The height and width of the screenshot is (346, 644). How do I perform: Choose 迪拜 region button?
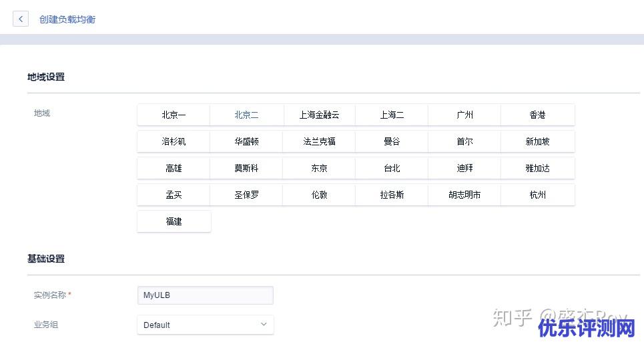(x=464, y=168)
